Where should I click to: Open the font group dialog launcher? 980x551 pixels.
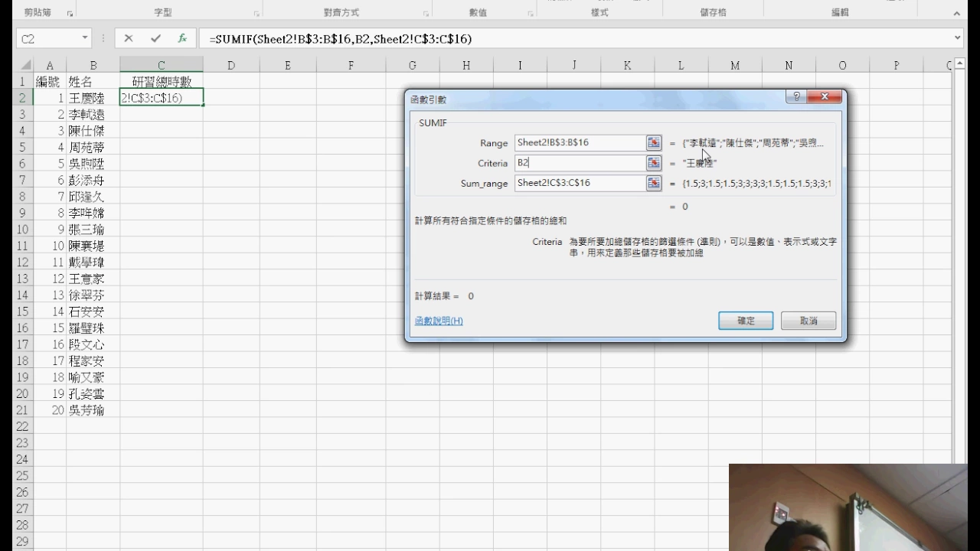pyautogui.click(x=256, y=14)
